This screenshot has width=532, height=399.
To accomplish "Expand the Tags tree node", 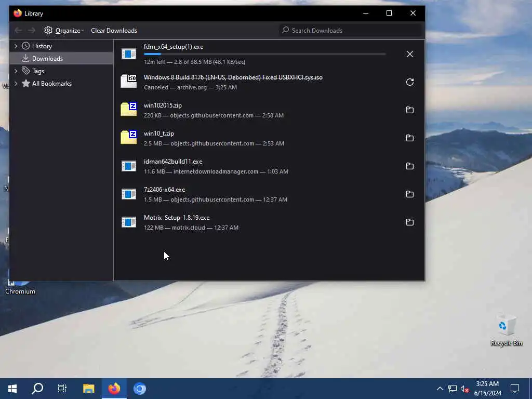I will click(16, 71).
